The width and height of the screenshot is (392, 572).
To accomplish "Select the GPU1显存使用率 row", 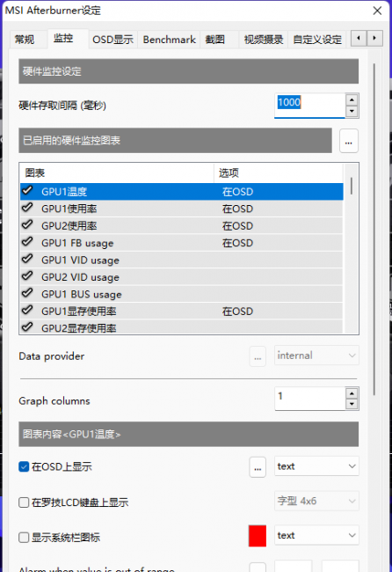I will 181,312.
